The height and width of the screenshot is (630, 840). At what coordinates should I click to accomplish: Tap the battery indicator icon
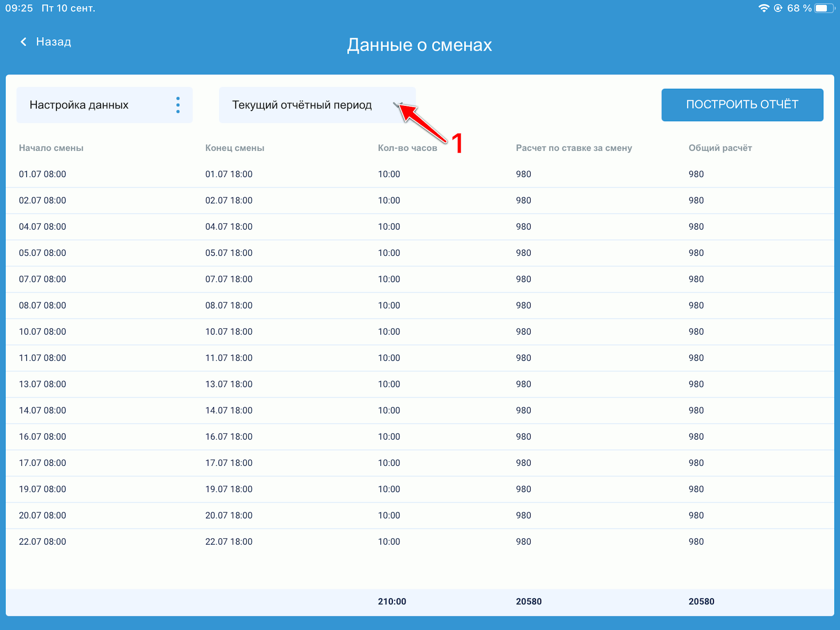click(824, 8)
